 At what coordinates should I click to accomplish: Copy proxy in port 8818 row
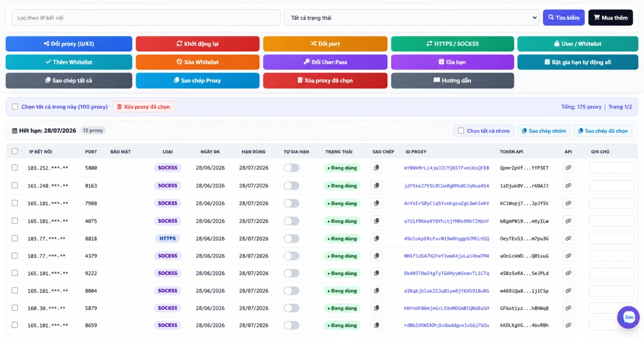[376, 238]
